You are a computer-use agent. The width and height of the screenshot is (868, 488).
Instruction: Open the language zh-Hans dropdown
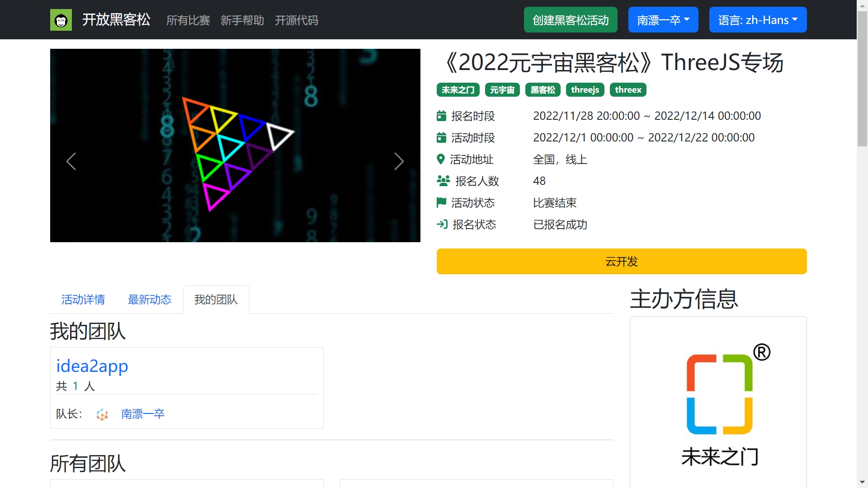(x=758, y=20)
